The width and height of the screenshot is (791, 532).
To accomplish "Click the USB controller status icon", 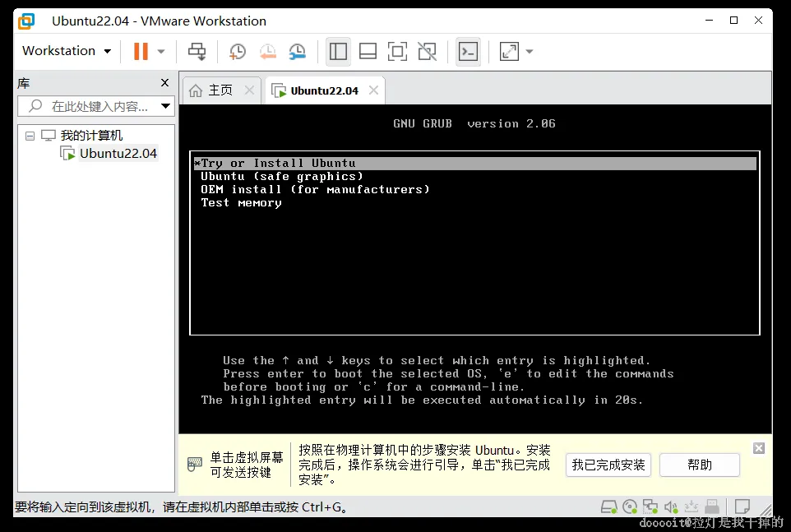I will point(692,507).
